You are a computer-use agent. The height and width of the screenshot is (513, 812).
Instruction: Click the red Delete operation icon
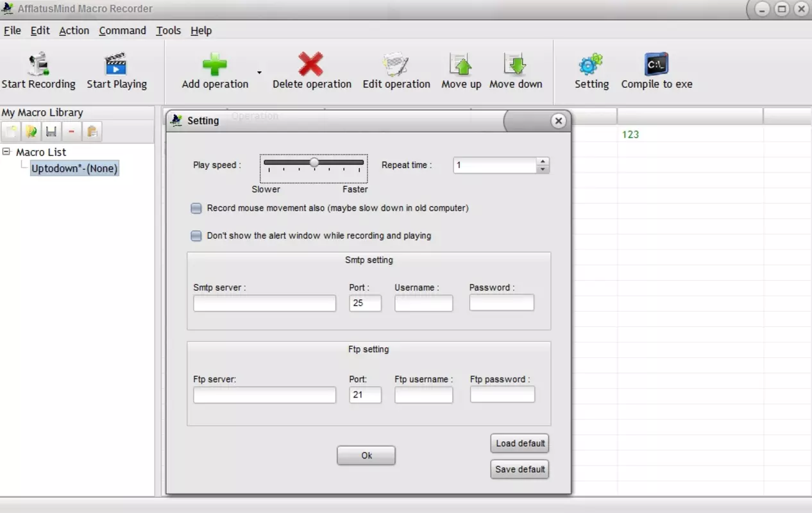[311, 65]
